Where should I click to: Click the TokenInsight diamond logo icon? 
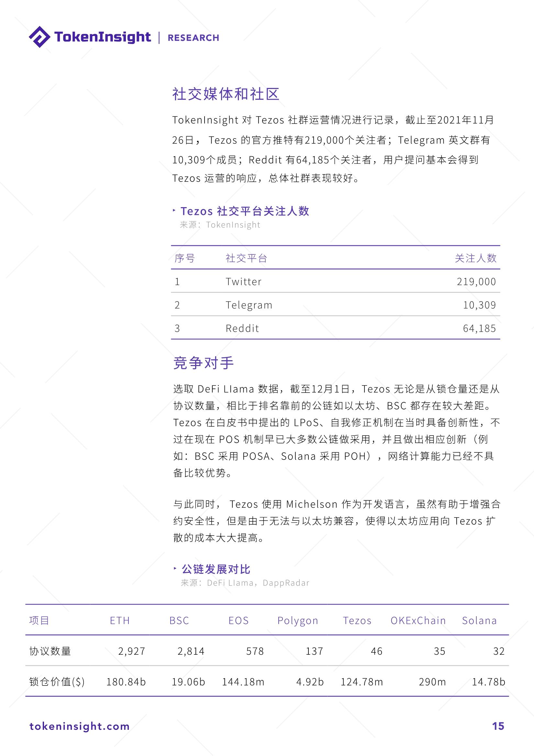pos(39,37)
